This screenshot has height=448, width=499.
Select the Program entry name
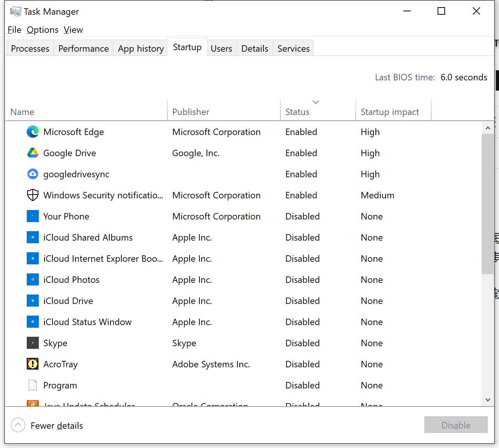click(x=60, y=385)
